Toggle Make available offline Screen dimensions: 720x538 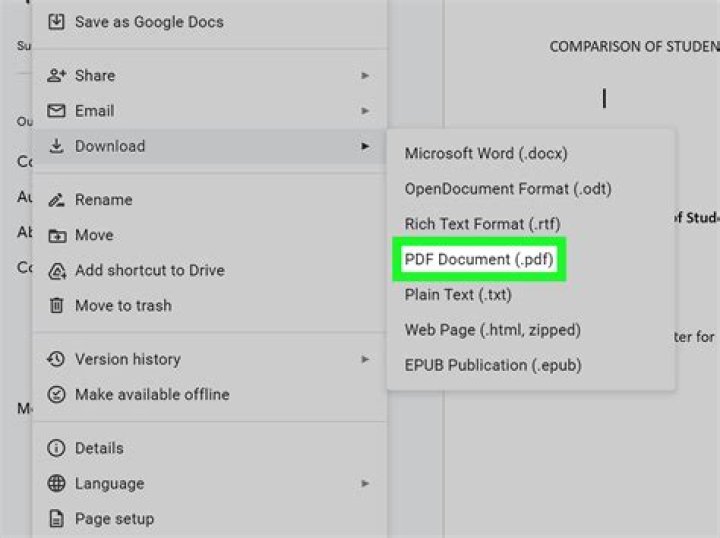click(151, 395)
